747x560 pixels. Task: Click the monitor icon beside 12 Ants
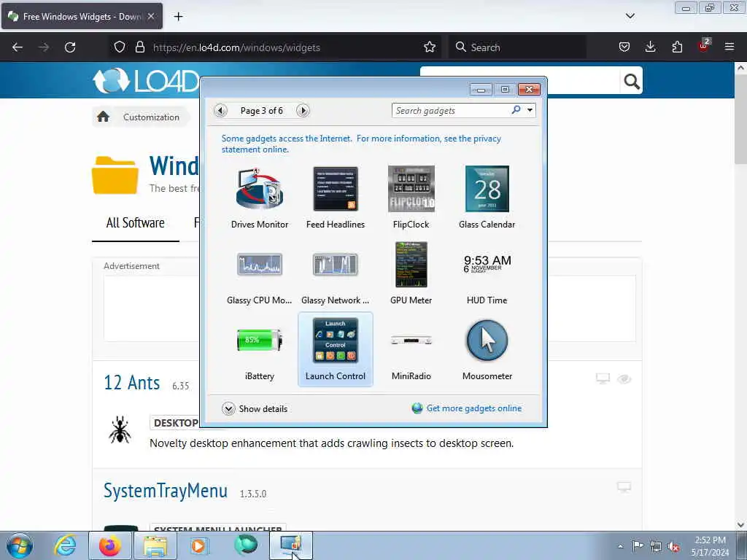click(x=603, y=378)
